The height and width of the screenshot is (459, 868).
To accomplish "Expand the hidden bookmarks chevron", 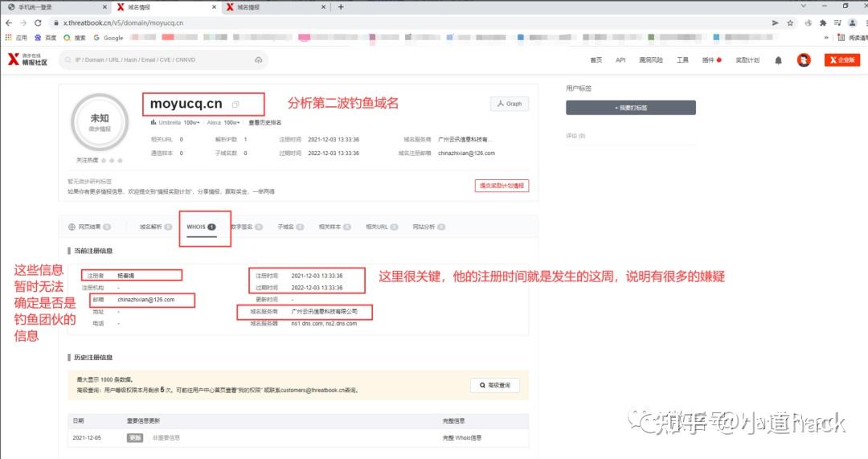I will (x=826, y=38).
